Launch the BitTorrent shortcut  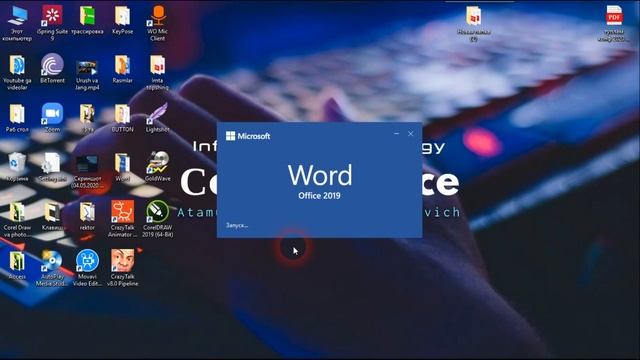click(52, 69)
